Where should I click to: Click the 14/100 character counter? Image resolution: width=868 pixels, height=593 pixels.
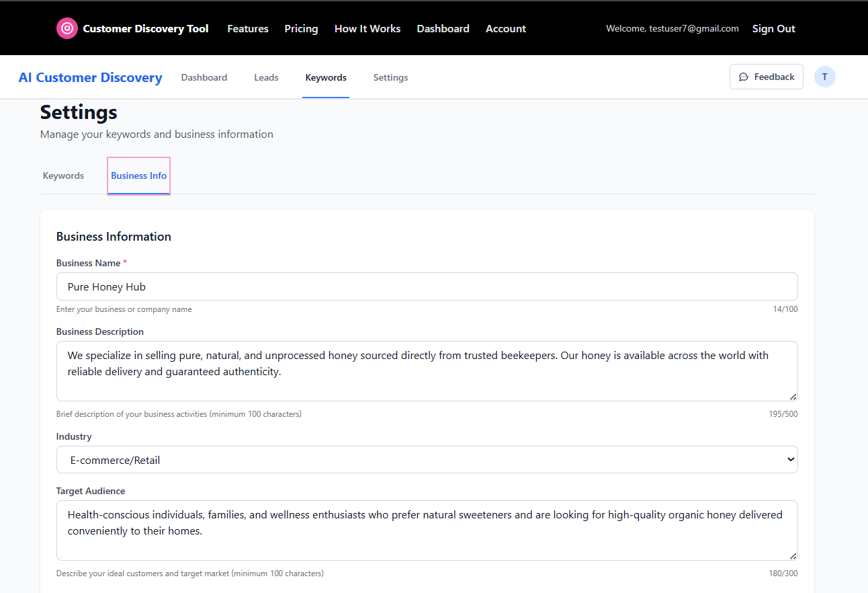click(x=785, y=309)
